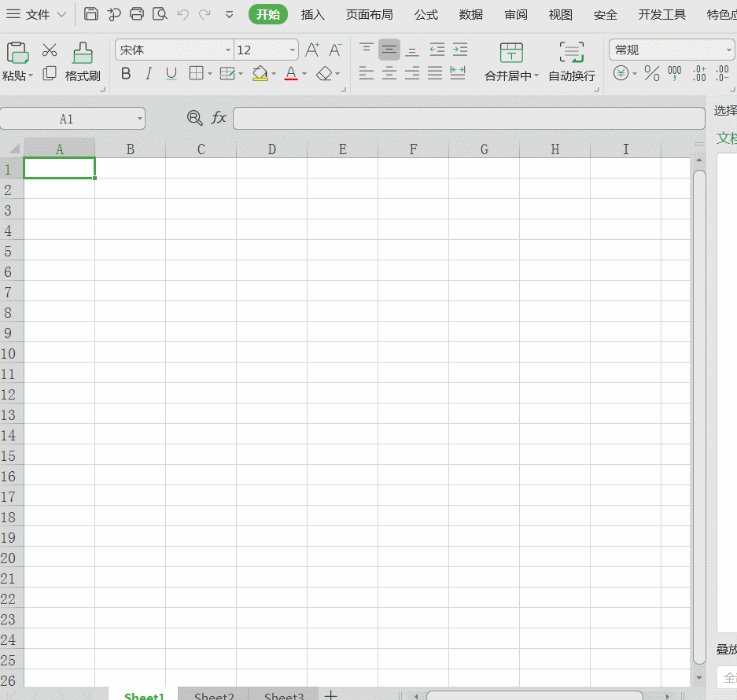The height and width of the screenshot is (700, 737).
Task: Increase font size with A+ icon
Action: pyautogui.click(x=312, y=50)
